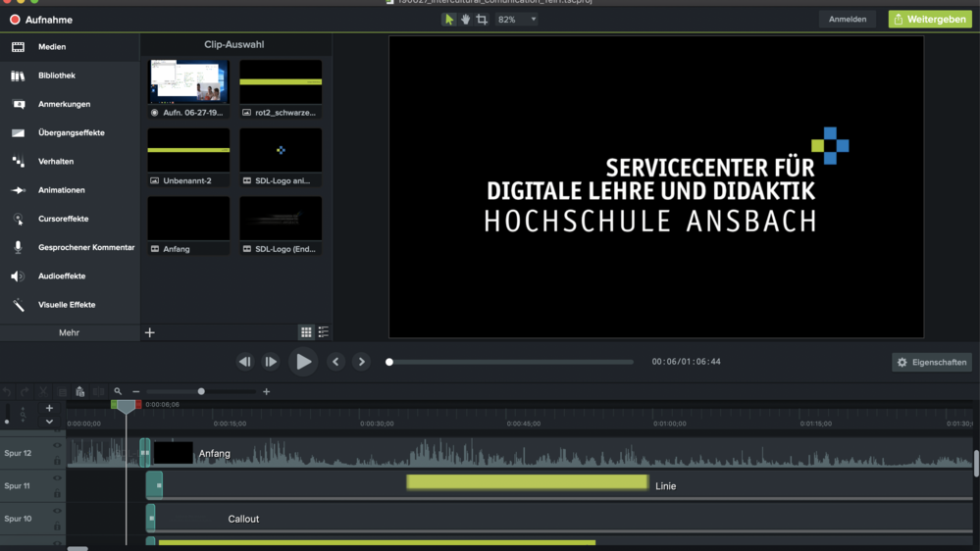Image resolution: width=980 pixels, height=551 pixels.
Task: Open the Verhalten tab
Action: pos(70,161)
